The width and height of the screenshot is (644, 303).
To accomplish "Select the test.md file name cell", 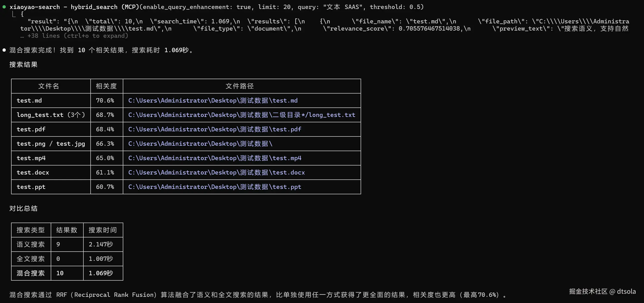I will click(x=29, y=100).
